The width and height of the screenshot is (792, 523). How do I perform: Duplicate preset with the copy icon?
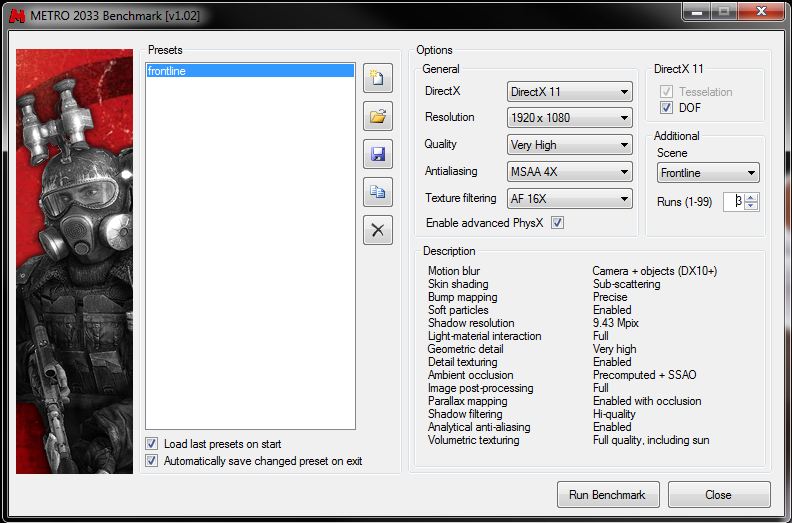378,192
